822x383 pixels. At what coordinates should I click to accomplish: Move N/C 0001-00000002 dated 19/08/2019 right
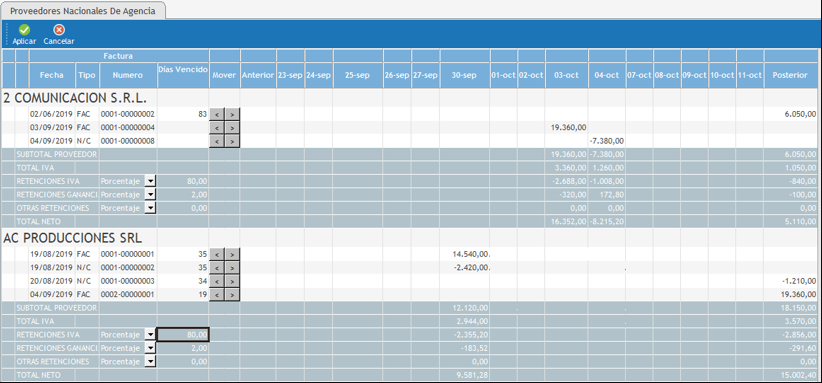tap(232, 268)
